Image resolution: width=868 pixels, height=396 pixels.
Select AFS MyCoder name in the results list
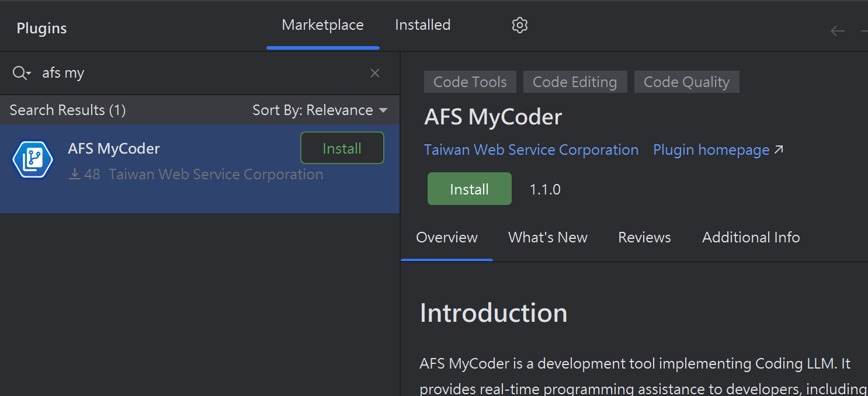114,149
